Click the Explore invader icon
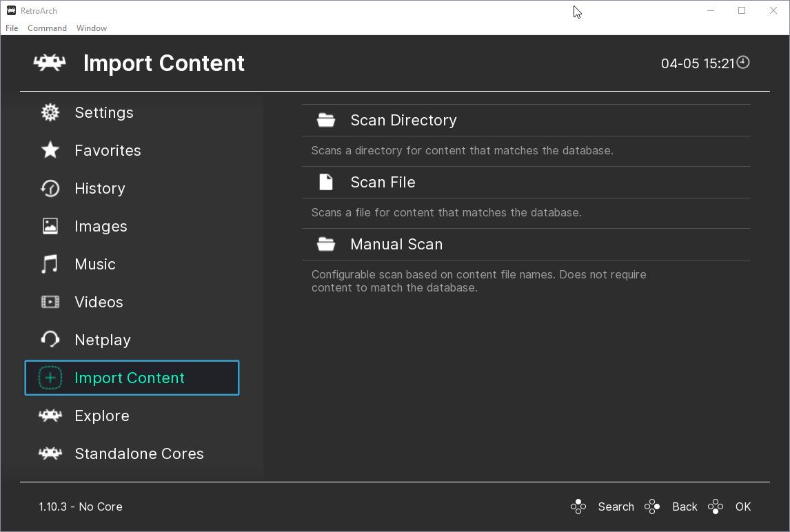The width and height of the screenshot is (790, 532). 50,416
